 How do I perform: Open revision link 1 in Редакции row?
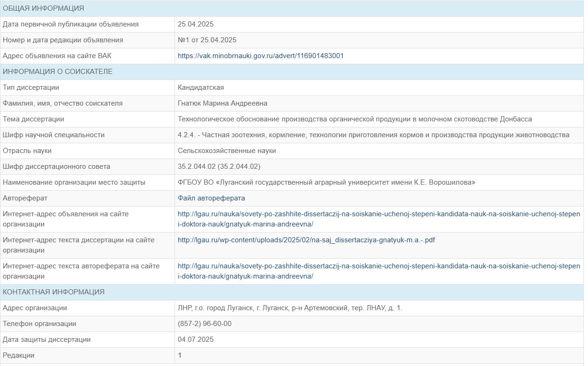(180, 355)
